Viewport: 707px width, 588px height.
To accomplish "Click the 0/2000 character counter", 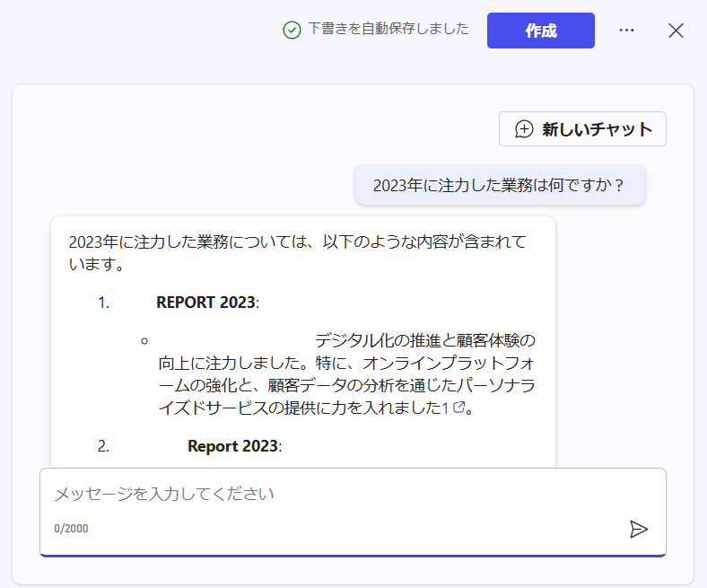I will click(x=71, y=529).
